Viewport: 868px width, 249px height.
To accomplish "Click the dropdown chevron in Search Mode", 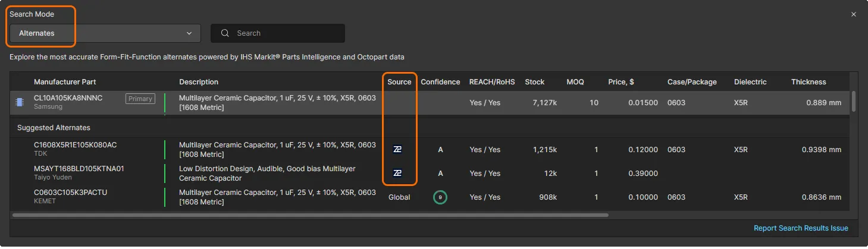I will (189, 33).
